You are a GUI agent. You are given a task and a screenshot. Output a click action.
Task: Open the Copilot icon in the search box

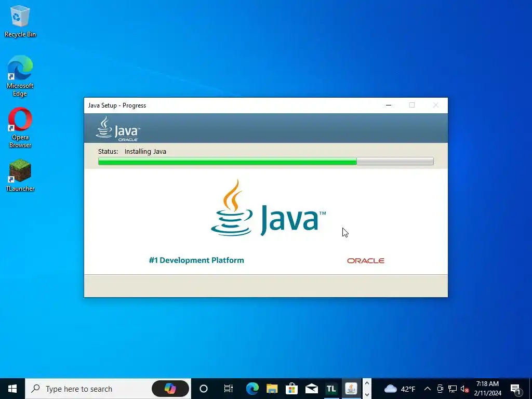[x=170, y=389]
